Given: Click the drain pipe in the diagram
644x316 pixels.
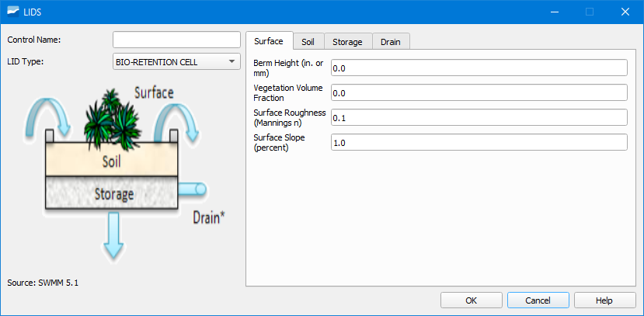Looking at the screenshot, I should 192,189.
